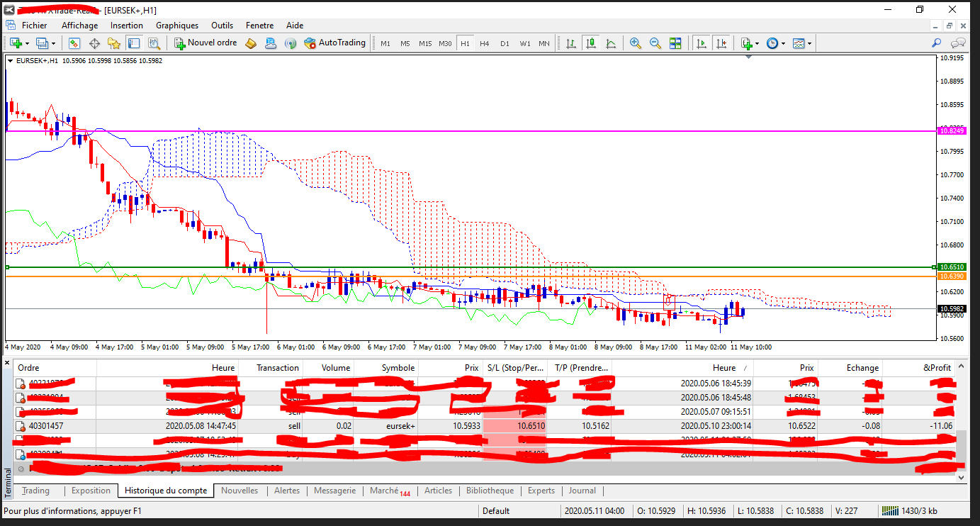Switch chart to D1 timeframe
The image size is (980, 526).
[x=505, y=43]
